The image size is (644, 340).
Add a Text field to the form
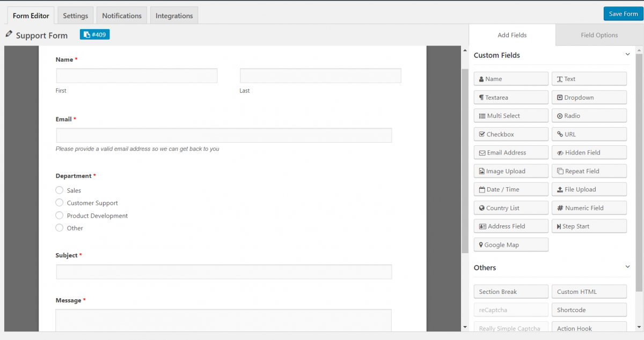pos(589,78)
